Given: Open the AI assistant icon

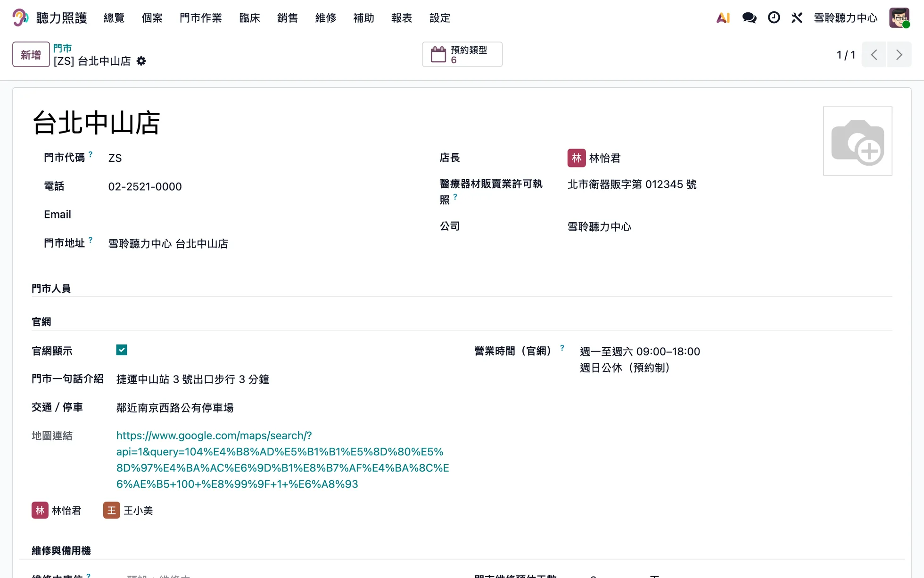Looking at the screenshot, I should click(x=723, y=18).
